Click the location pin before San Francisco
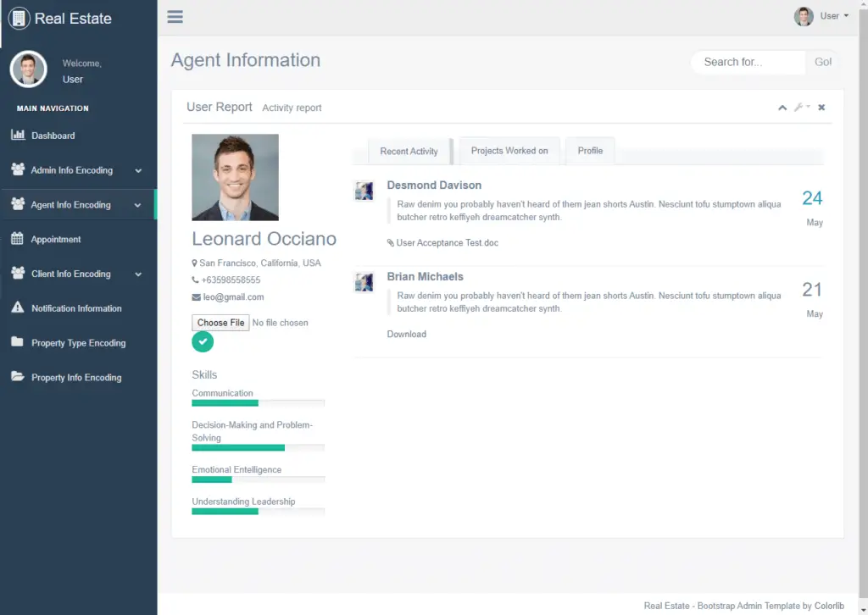The height and width of the screenshot is (615, 868). tap(197, 263)
